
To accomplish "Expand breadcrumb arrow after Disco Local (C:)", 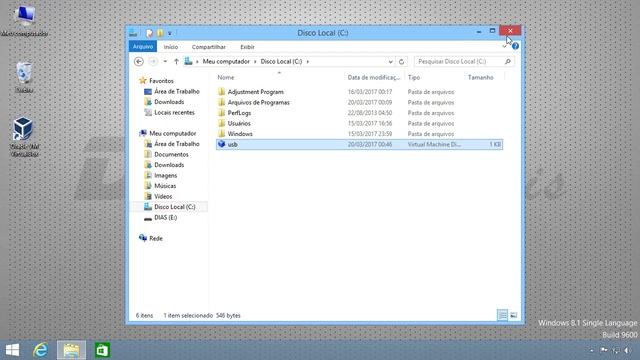I will 308,62.
